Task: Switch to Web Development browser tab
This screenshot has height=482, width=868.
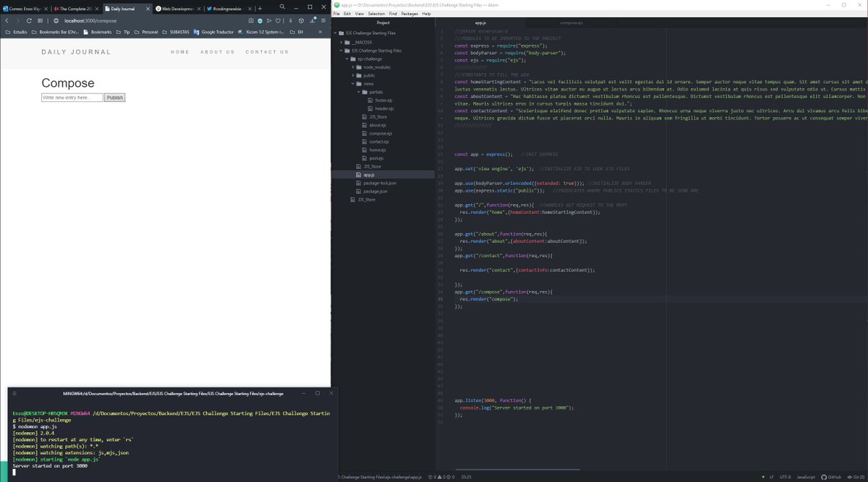Action: click(178, 9)
